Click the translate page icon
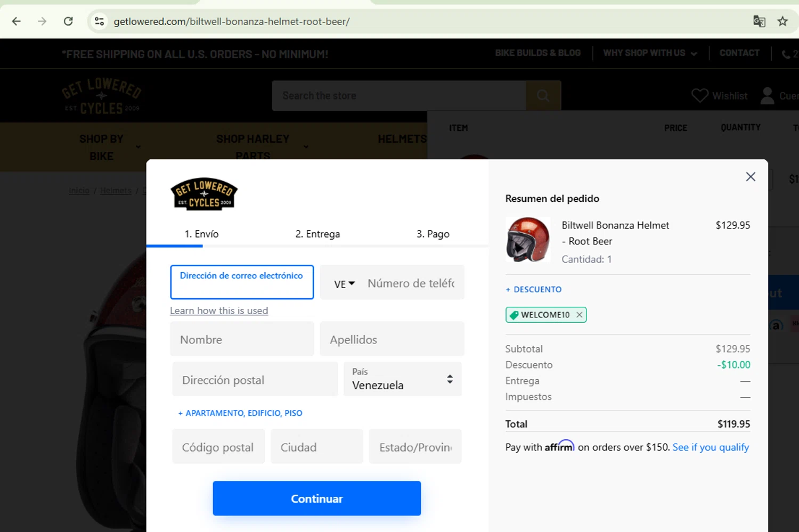The height and width of the screenshot is (532, 799). point(759,21)
